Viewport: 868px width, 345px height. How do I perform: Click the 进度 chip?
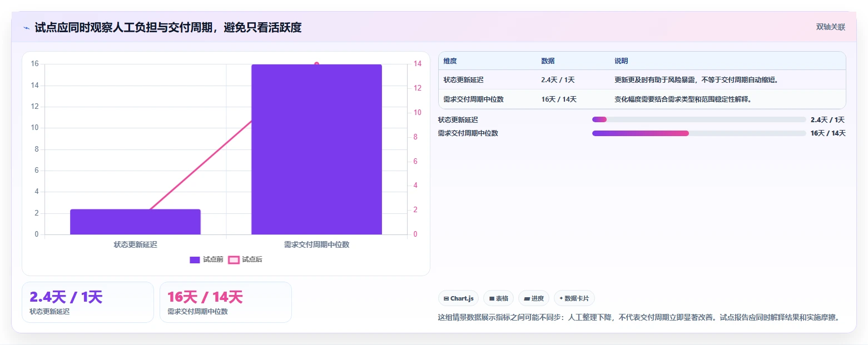[x=533, y=298]
